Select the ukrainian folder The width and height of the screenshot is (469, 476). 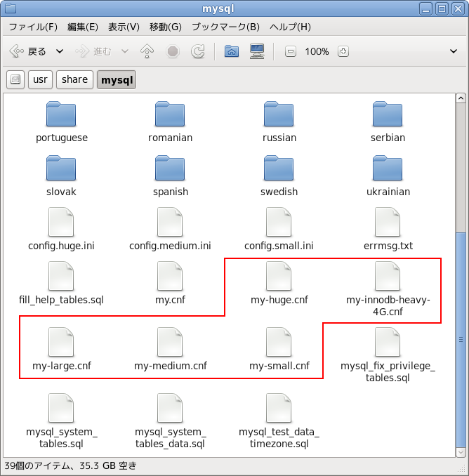388,176
